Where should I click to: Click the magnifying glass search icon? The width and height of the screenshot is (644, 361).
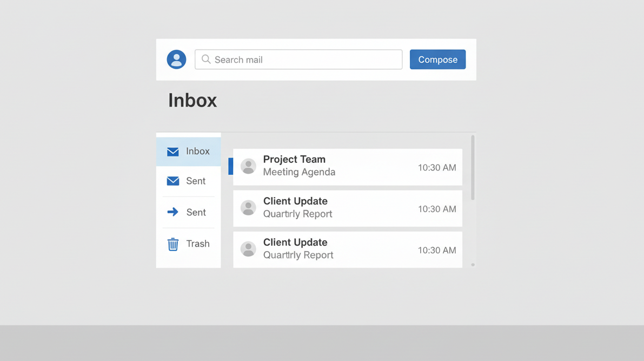pyautogui.click(x=206, y=60)
